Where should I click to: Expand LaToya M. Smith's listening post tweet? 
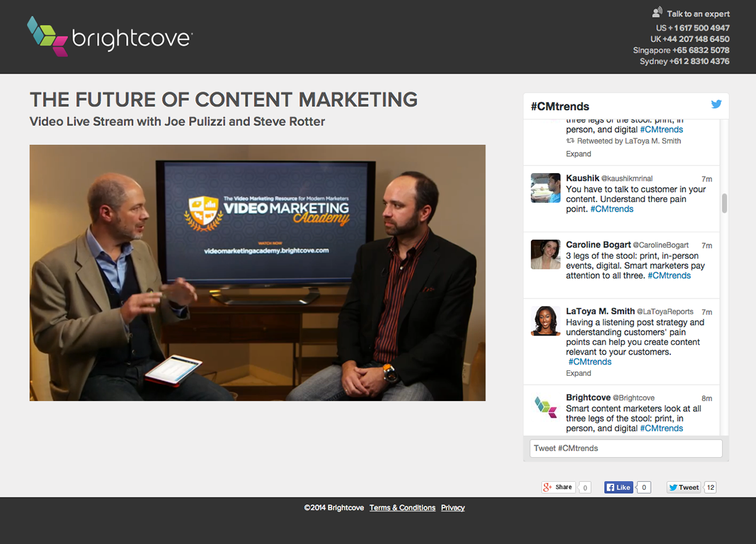pos(578,373)
